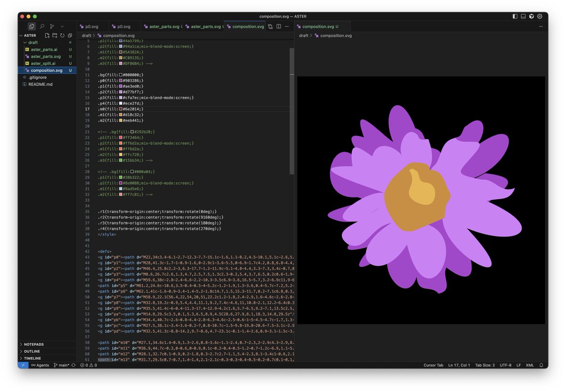Expand additional views chevron in activity bar
The image size is (566, 392).
coord(62,26)
